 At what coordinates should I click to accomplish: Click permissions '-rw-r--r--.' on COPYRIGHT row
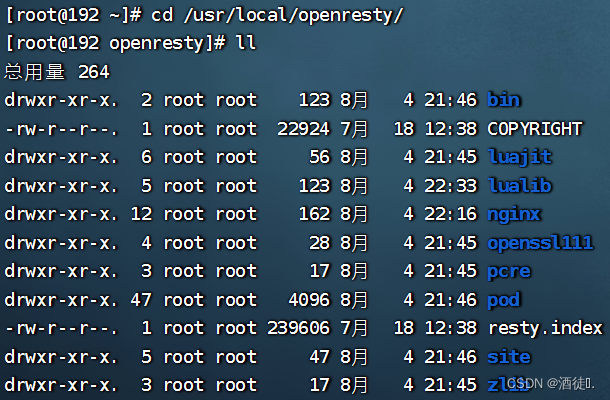(61, 129)
